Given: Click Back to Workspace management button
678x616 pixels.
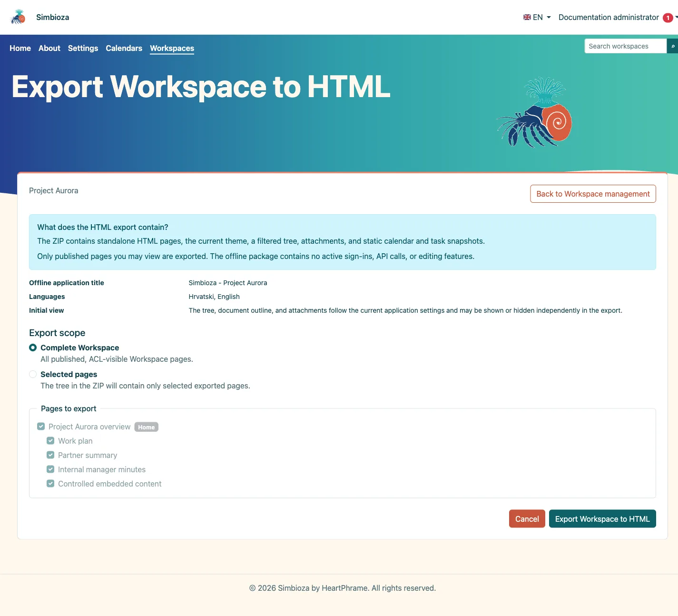Looking at the screenshot, I should tap(593, 194).
